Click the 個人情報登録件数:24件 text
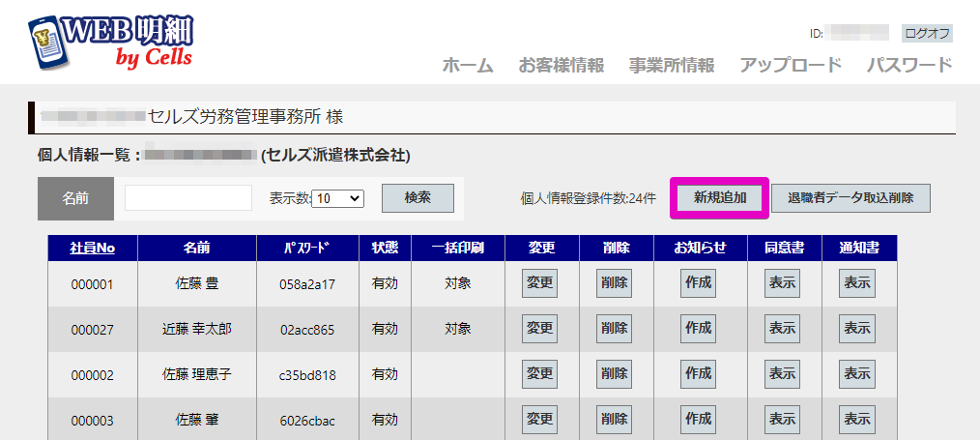The height and width of the screenshot is (440, 980). pos(589,199)
